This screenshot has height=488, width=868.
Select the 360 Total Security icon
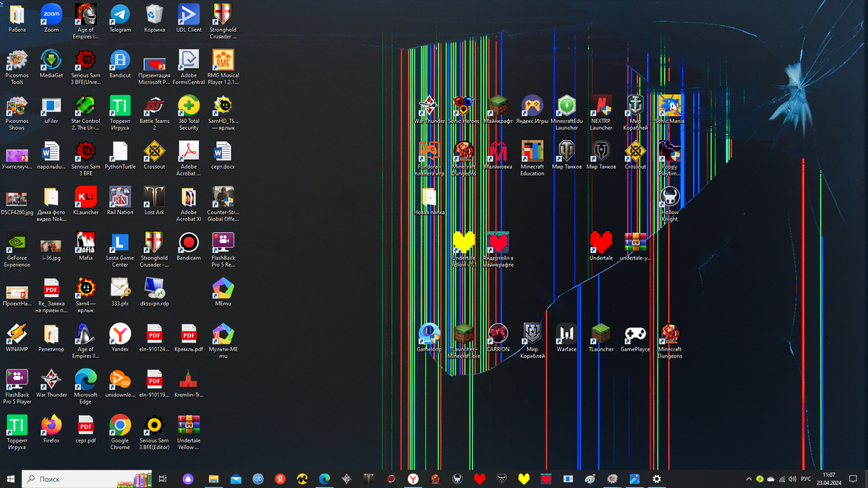point(189,113)
